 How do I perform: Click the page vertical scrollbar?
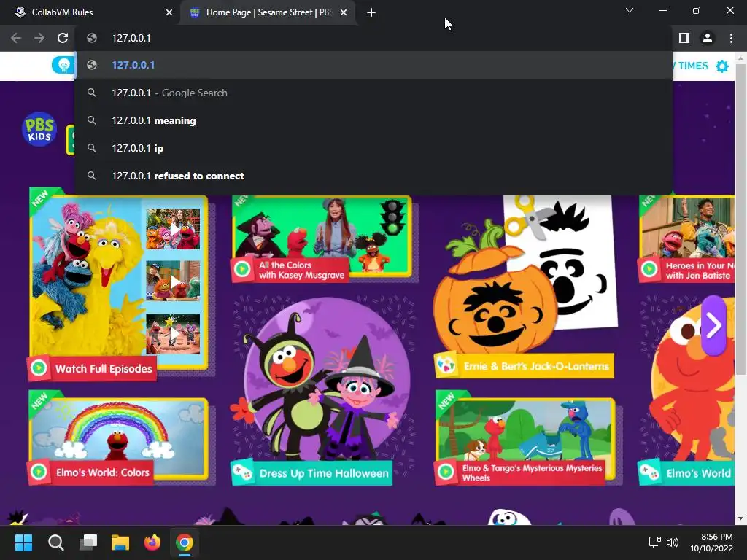click(x=740, y=219)
